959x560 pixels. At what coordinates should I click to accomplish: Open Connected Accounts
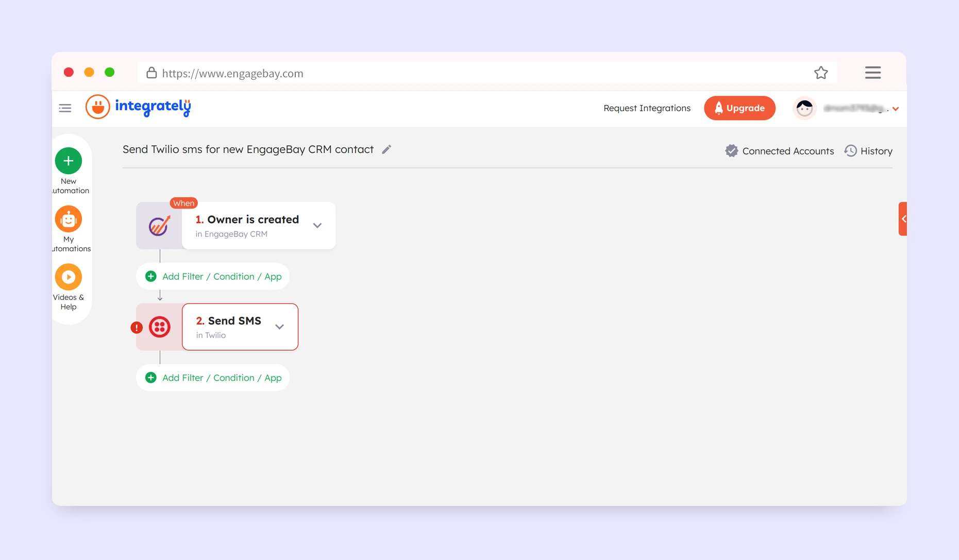click(x=779, y=151)
